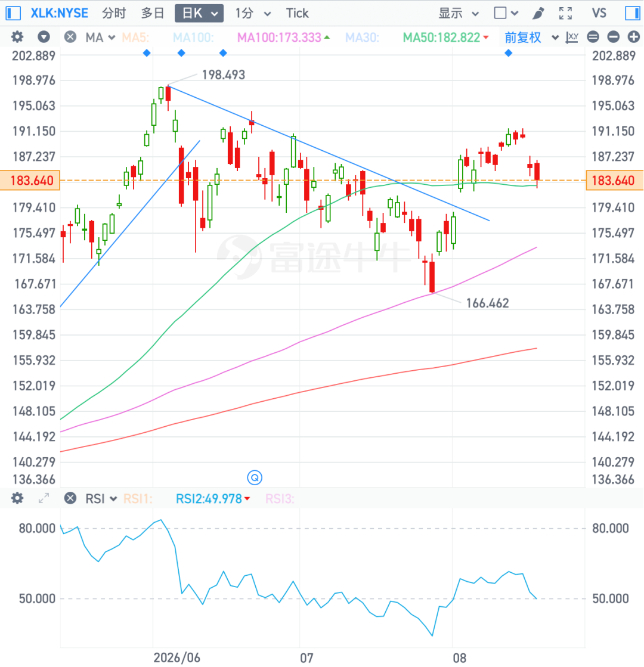The height and width of the screenshot is (667, 644).
Task: Click the left 183.640 price tag
Action: click(x=30, y=181)
